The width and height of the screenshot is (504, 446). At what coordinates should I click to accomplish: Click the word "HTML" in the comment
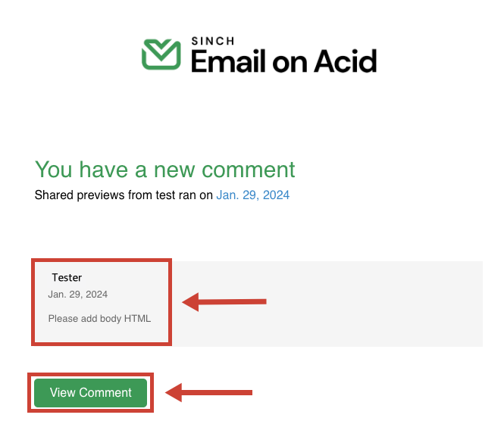point(137,319)
